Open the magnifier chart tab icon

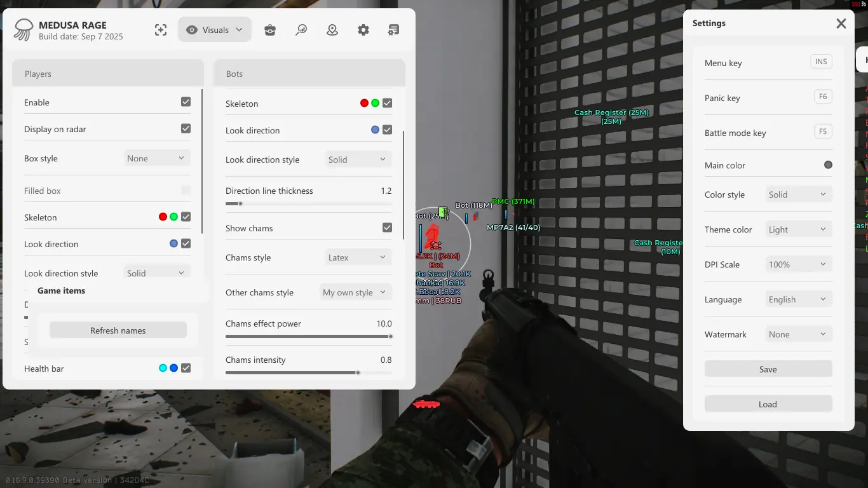click(301, 30)
